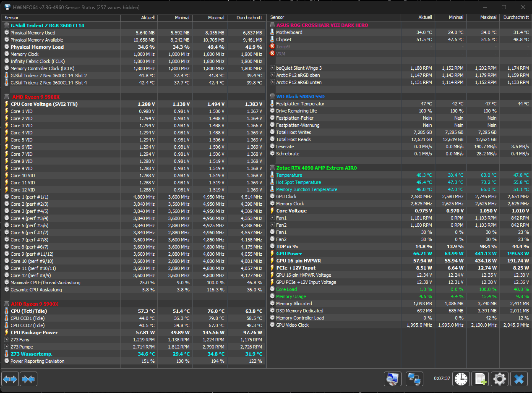Image resolution: width=532 pixels, height=393 pixels.
Task: Click the right panel Sensor column header
Action: [x=334, y=18]
